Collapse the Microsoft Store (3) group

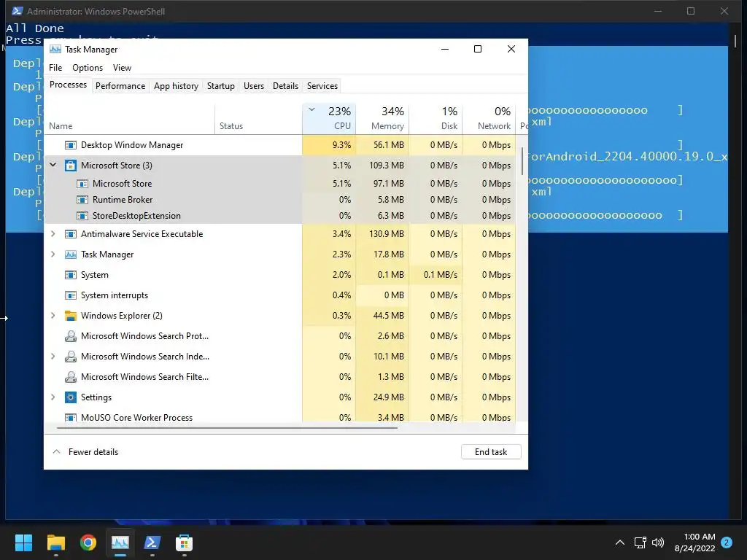click(x=53, y=166)
